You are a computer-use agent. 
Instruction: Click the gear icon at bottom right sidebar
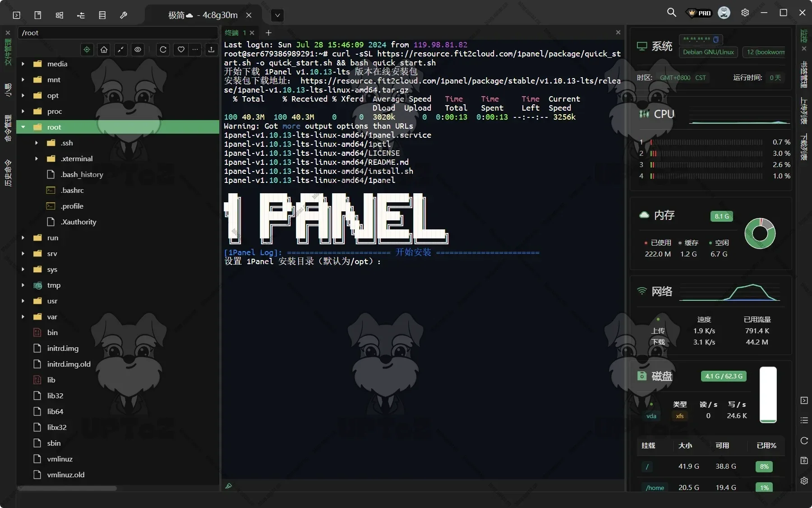tap(804, 481)
